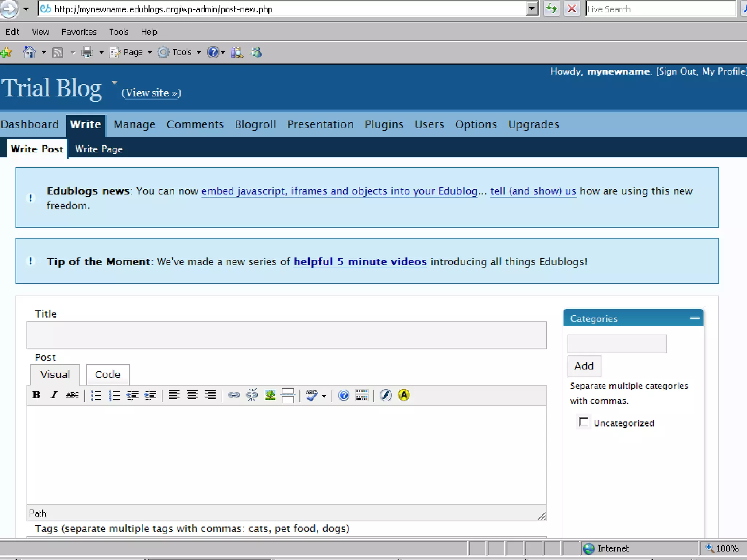Click into the post Title field
Image resolution: width=747 pixels, height=560 pixels.
[x=286, y=335]
